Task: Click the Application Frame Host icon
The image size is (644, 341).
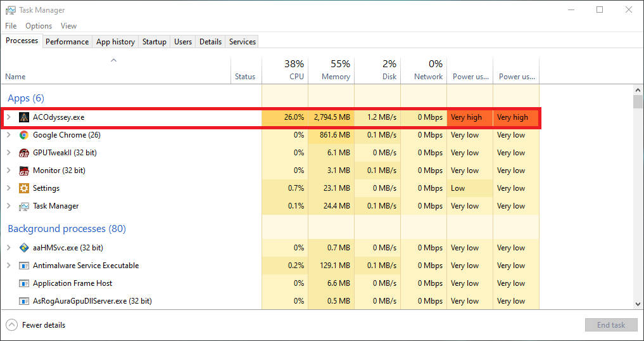Action: click(24, 283)
